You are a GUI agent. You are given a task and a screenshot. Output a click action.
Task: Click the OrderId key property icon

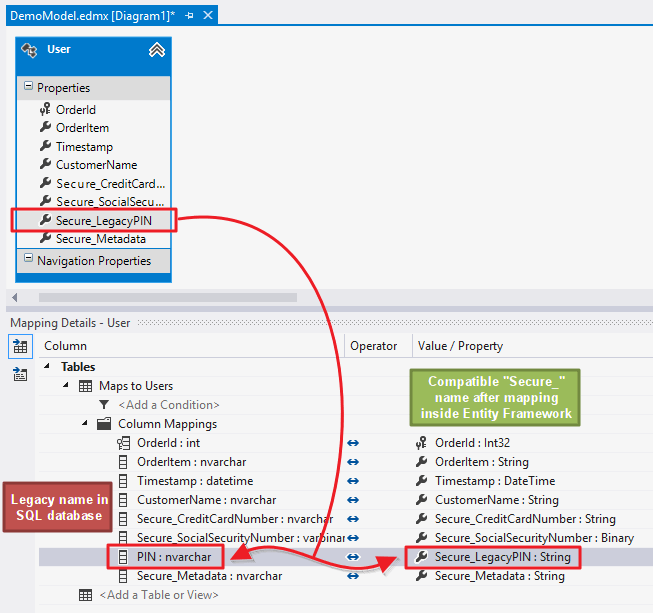tap(45, 110)
